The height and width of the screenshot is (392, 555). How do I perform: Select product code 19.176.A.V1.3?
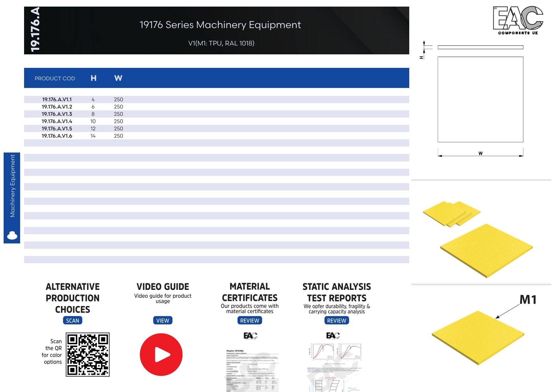(57, 114)
